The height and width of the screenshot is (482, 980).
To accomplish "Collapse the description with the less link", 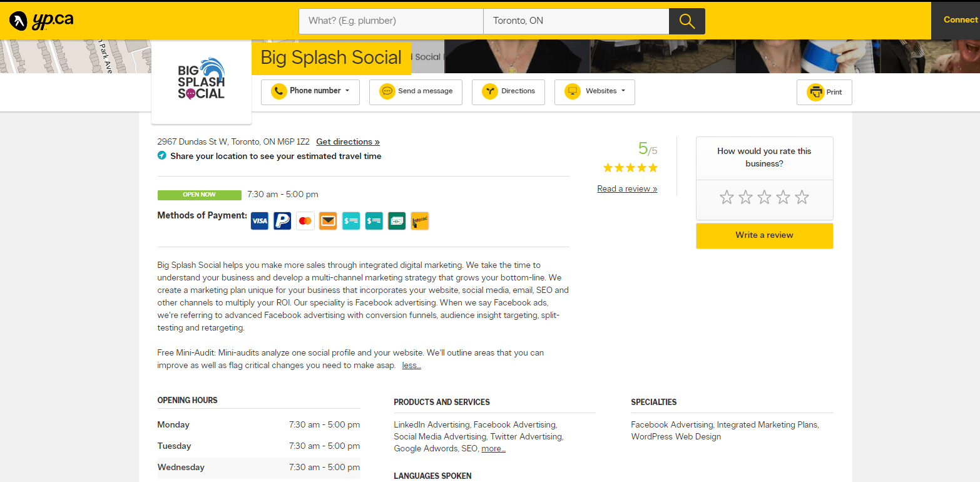I will pos(411,366).
